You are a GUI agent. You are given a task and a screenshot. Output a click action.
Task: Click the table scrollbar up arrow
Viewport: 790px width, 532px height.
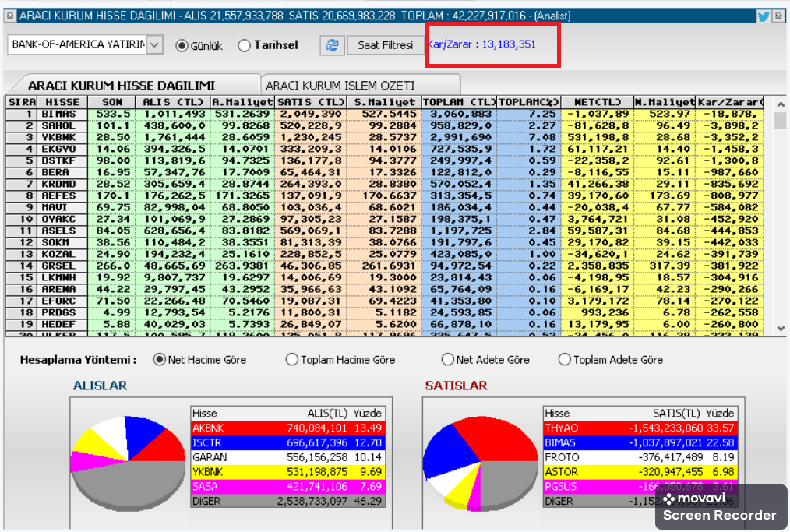[x=780, y=102]
